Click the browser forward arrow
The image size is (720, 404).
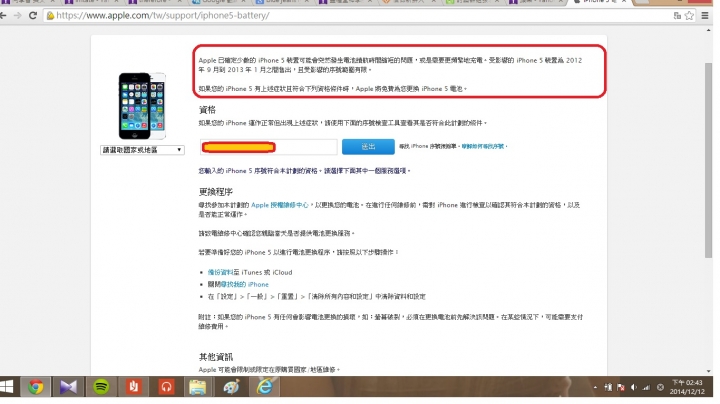click(17, 16)
